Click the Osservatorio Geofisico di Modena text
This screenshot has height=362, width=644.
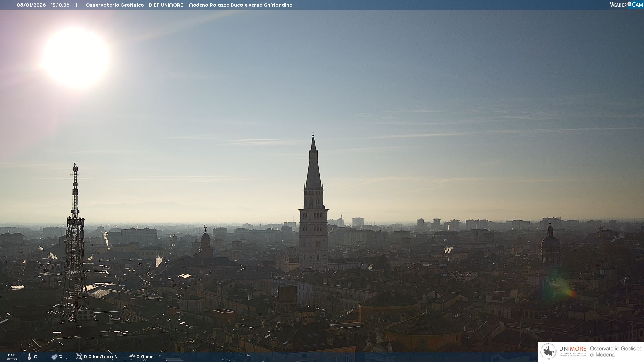[616, 352]
